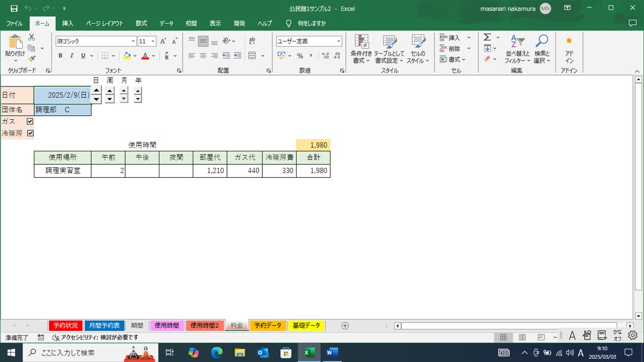Click the Bottom Align icon

coord(214,41)
